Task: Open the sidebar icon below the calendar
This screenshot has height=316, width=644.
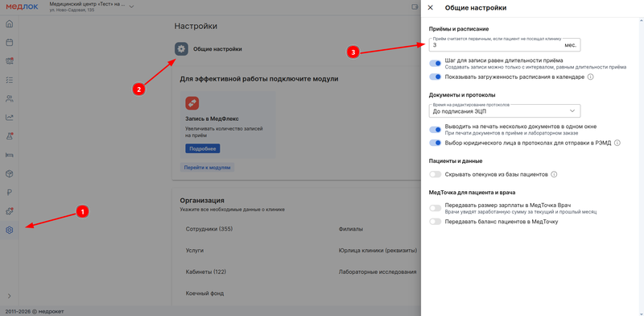Action: [9, 61]
